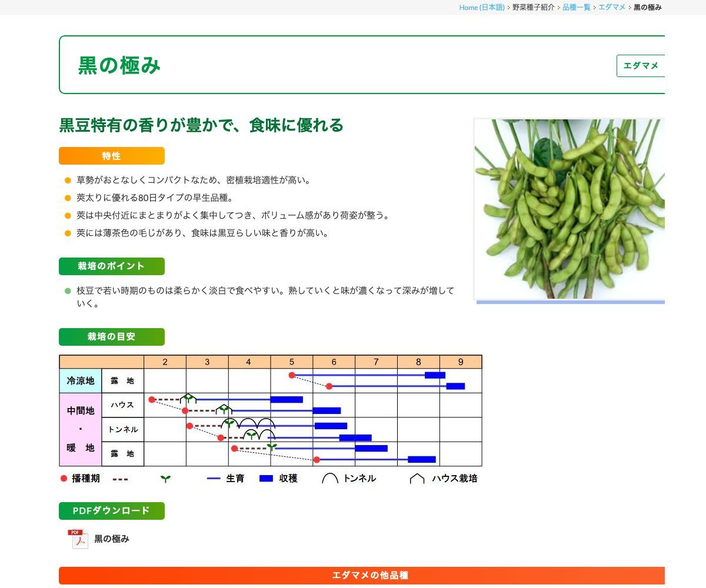Click the blue 収穫 rectangle in legend

tap(267, 479)
